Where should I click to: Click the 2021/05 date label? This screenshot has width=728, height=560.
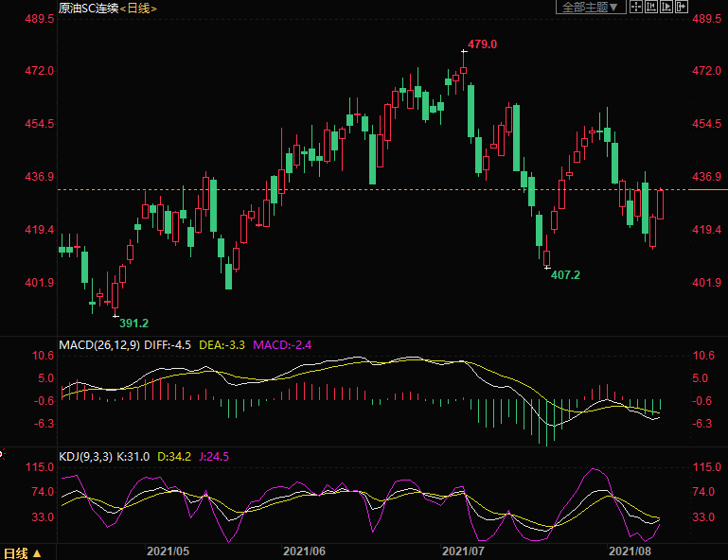click(169, 551)
